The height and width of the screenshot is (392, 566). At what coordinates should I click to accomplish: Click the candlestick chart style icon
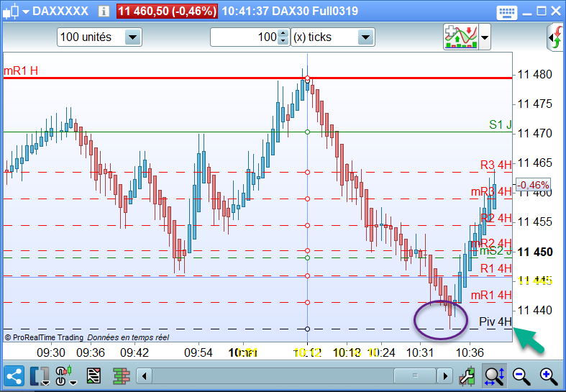[x=11, y=11]
